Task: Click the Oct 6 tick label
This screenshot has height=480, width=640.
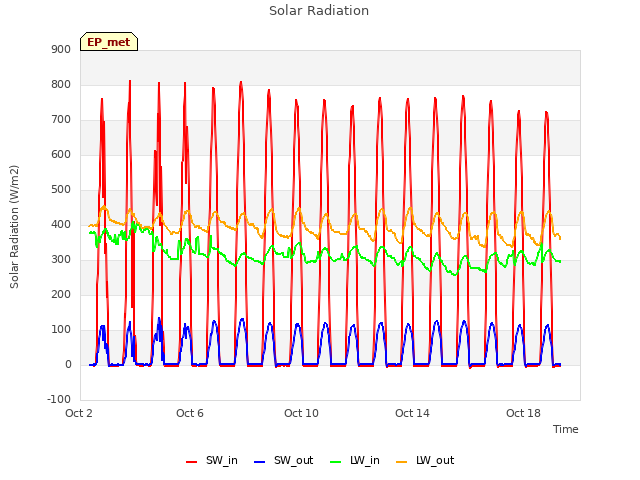Action: click(x=190, y=413)
